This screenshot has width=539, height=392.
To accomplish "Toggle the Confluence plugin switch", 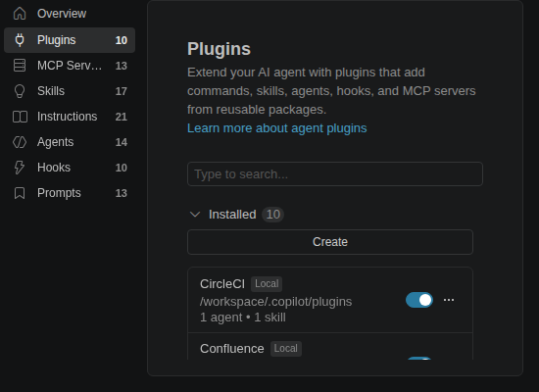I will tap(419, 359).
